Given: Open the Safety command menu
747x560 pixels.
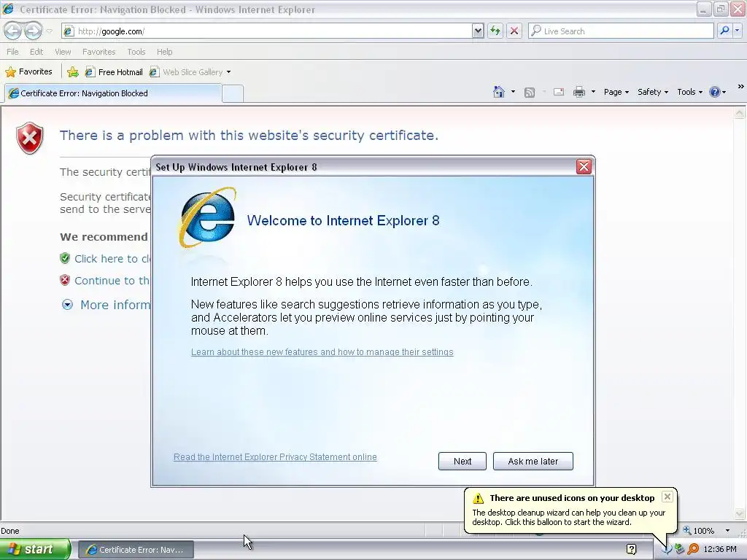Looking at the screenshot, I should point(653,92).
